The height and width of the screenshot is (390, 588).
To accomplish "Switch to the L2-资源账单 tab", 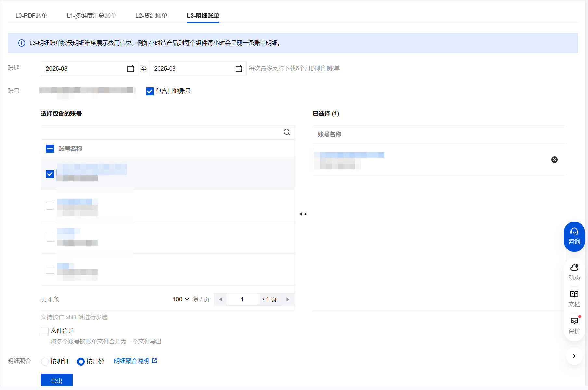I will pos(151,16).
